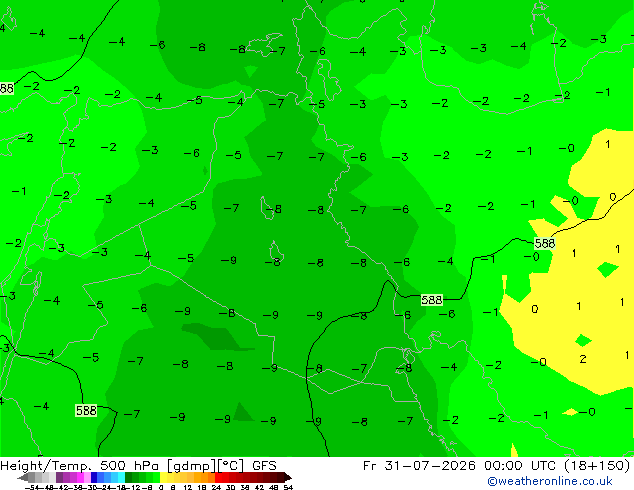This screenshot has height=490, width=634.
Task: Click the '00:00 UTC' time text
Action: pyautogui.click(x=519, y=465)
